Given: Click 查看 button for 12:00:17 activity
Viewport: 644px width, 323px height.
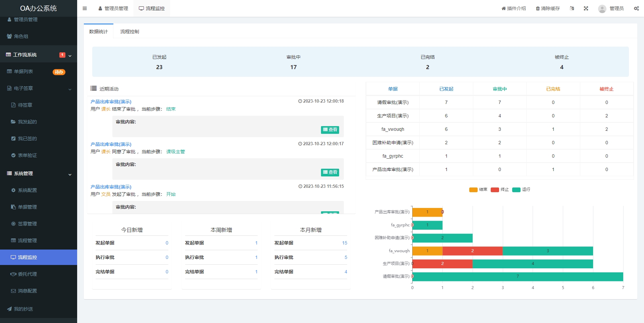Looking at the screenshot, I should [x=330, y=172].
